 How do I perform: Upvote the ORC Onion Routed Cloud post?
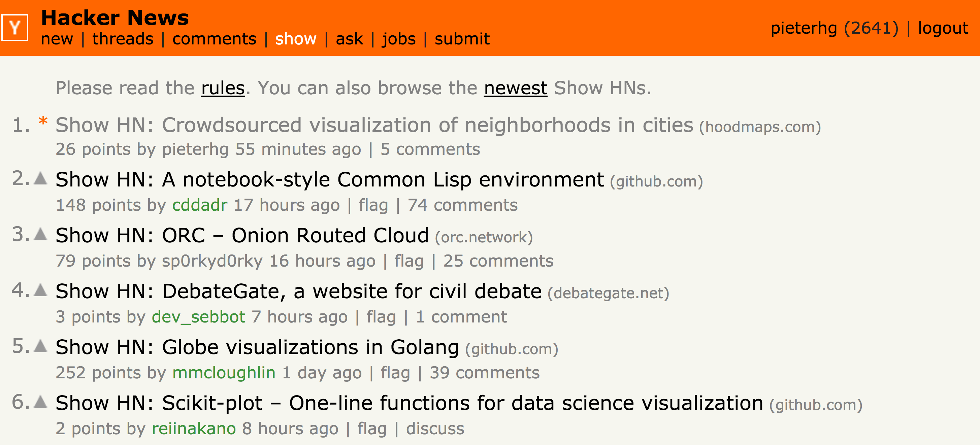click(40, 234)
